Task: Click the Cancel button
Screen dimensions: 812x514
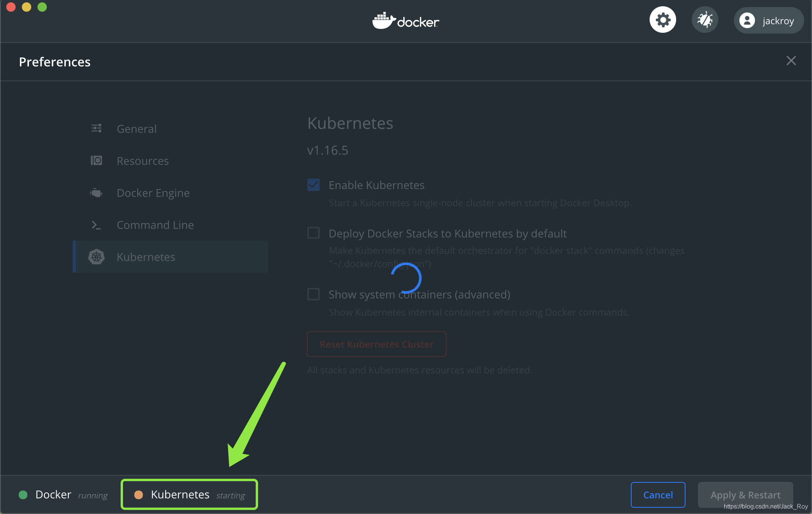Action: [658, 495]
